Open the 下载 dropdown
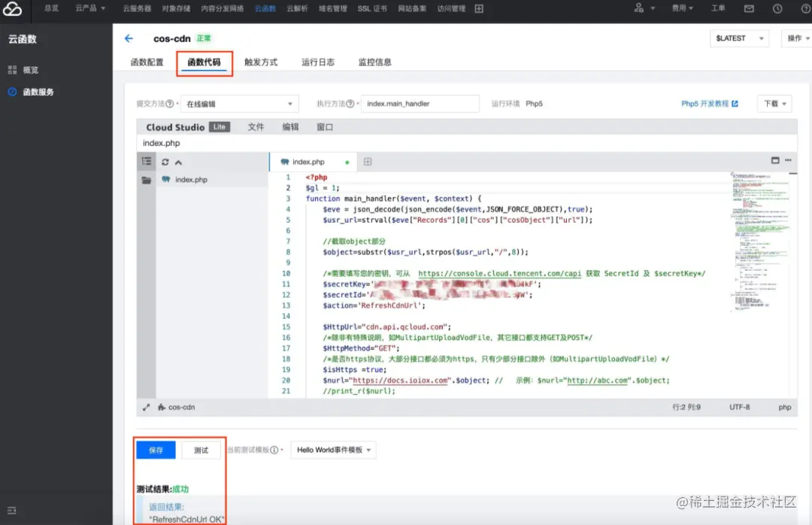Image resolution: width=812 pixels, height=525 pixels. click(x=774, y=104)
